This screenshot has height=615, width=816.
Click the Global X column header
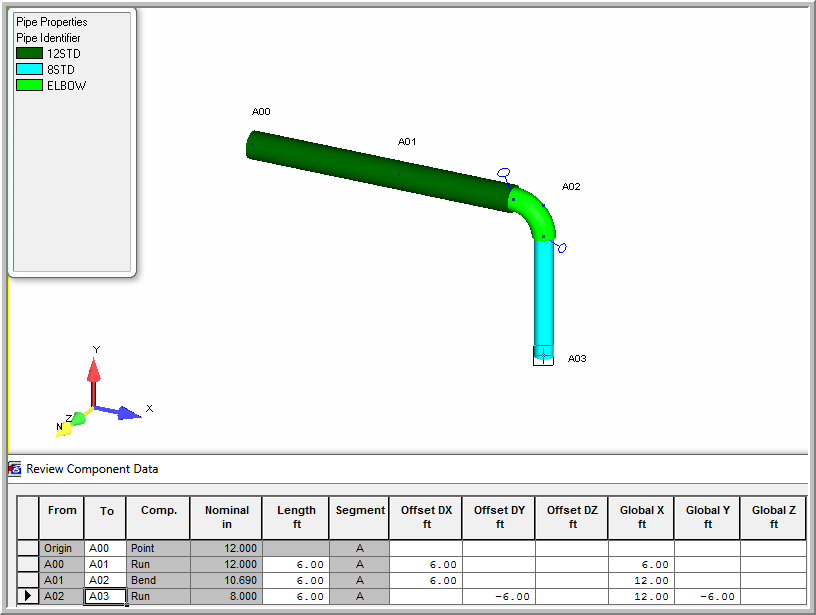641,518
